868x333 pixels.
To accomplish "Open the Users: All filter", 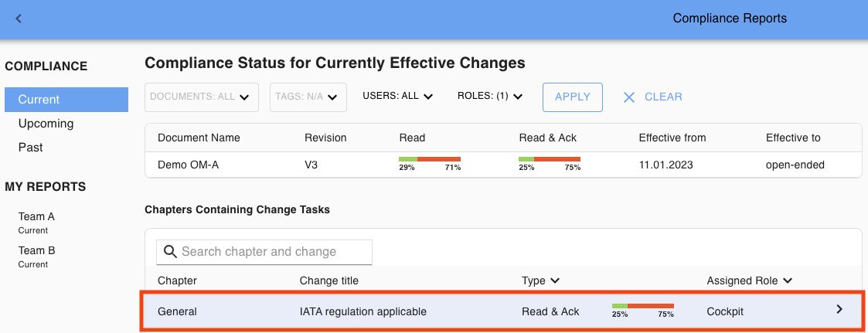I will pos(397,97).
